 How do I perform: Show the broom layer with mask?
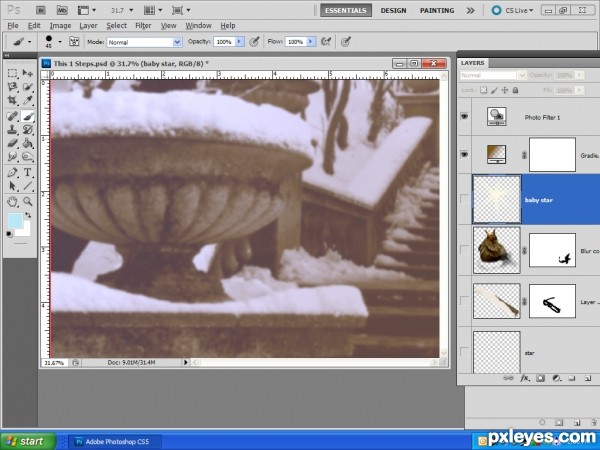point(465,301)
